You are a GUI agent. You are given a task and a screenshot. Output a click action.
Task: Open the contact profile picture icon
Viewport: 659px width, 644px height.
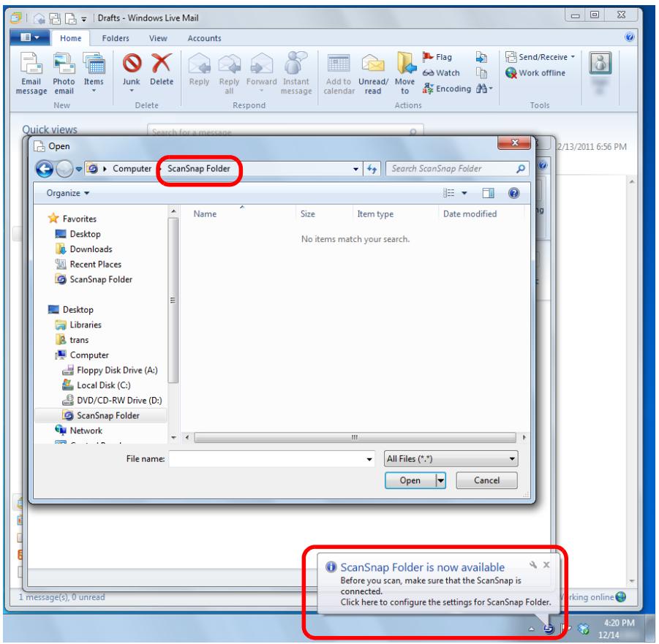pyautogui.click(x=600, y=63)
